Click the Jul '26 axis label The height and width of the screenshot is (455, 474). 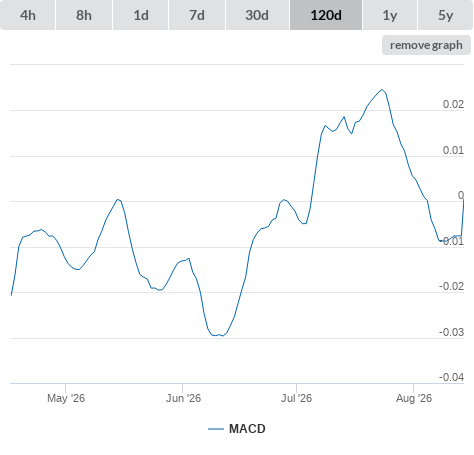tap(296, 398)
